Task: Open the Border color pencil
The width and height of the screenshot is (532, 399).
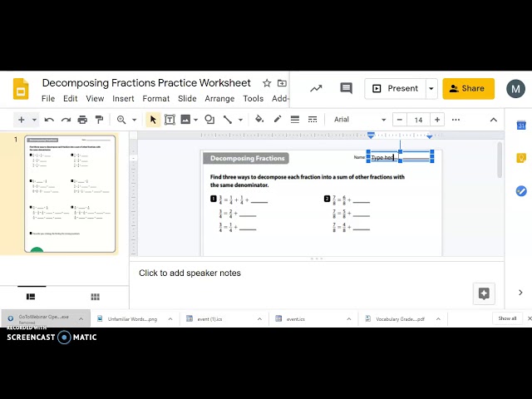Action: [277, 119]
